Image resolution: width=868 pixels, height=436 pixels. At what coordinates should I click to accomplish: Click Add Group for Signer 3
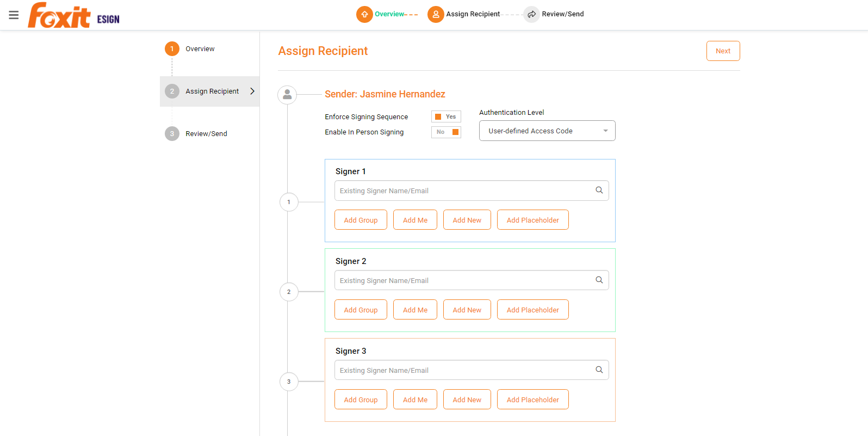point(361,400)
